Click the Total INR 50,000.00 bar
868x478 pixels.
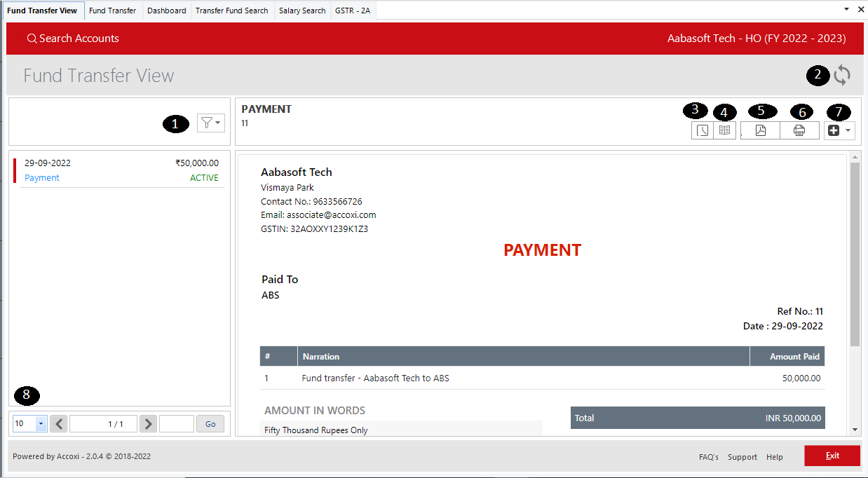(x=698, y=418)
